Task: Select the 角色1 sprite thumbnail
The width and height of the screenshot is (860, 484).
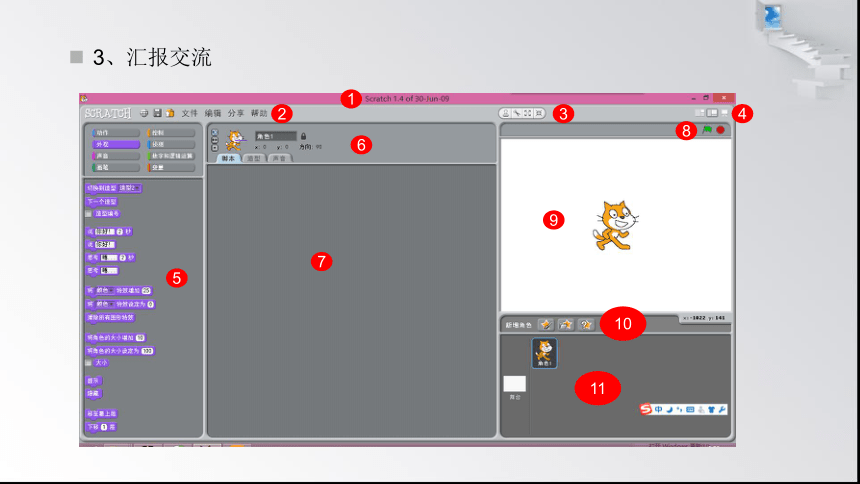Action: [x=544, y=353]
